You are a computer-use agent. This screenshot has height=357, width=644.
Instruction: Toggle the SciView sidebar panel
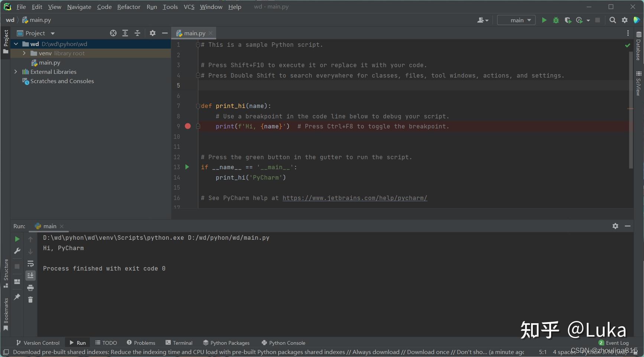[639, 83]
